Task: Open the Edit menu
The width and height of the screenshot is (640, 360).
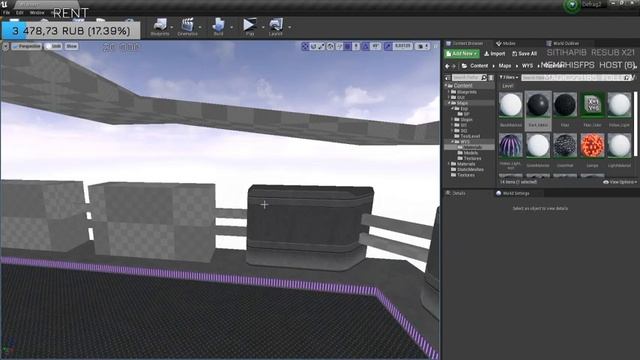Action: (x=20, y=13)
